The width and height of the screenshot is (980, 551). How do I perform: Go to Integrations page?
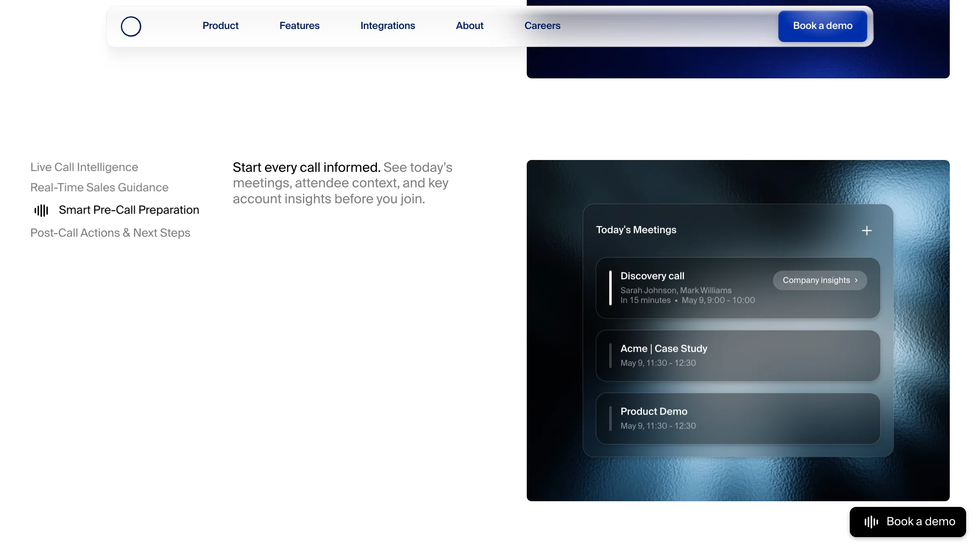pyautogui.click(x=388, y=26)
